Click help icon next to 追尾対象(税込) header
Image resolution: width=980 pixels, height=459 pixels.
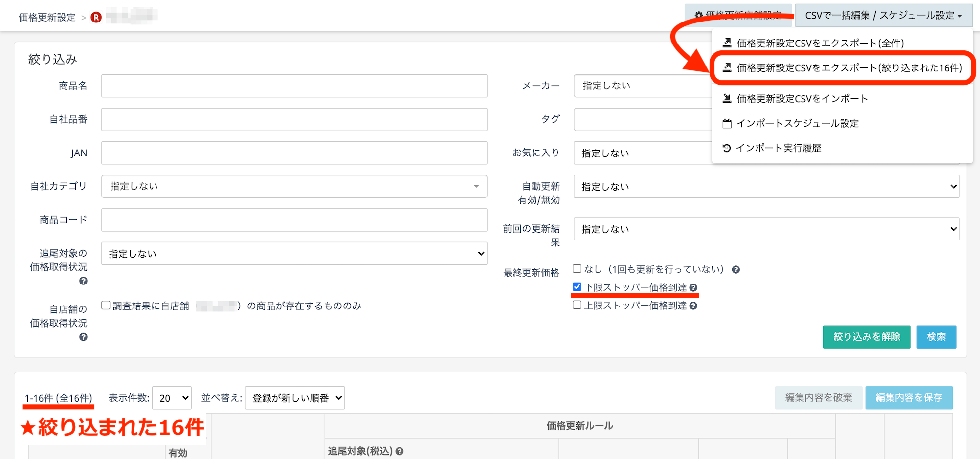coord(400,451)
